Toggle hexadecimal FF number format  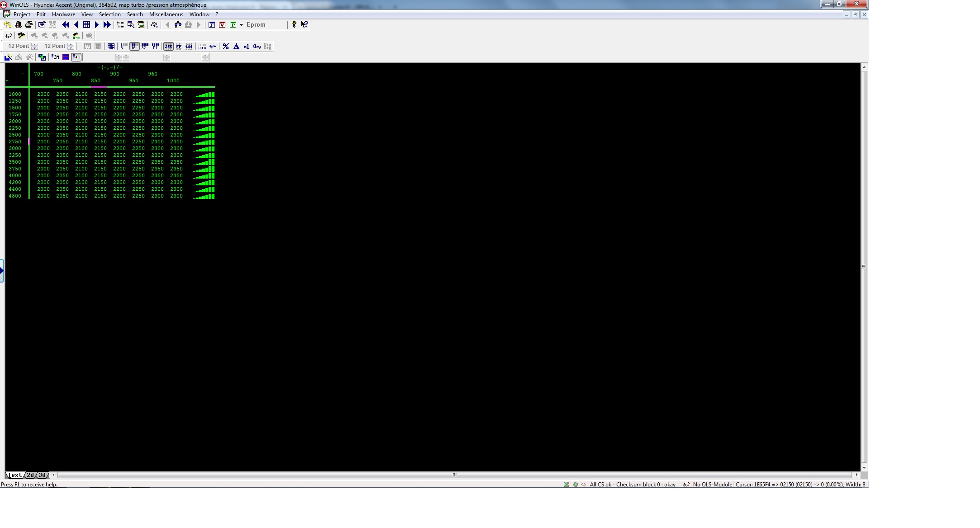(179, 47)
